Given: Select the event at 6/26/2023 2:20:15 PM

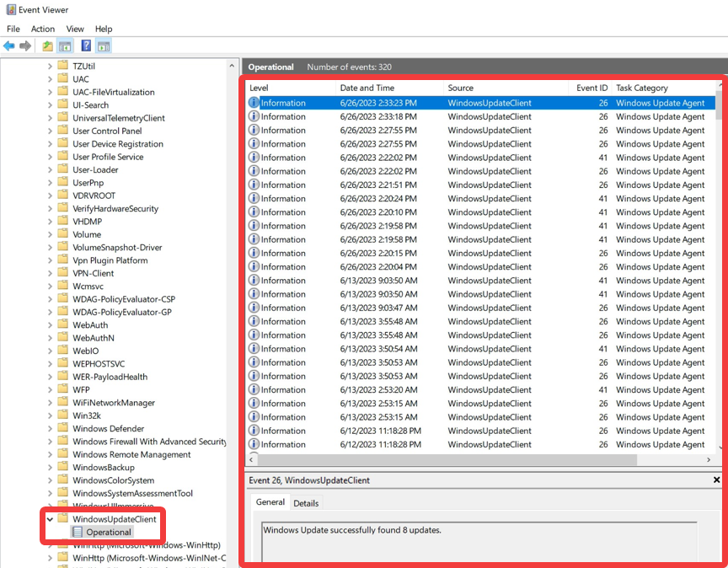Looking at the screenshot, I should [x=481, y=253].
